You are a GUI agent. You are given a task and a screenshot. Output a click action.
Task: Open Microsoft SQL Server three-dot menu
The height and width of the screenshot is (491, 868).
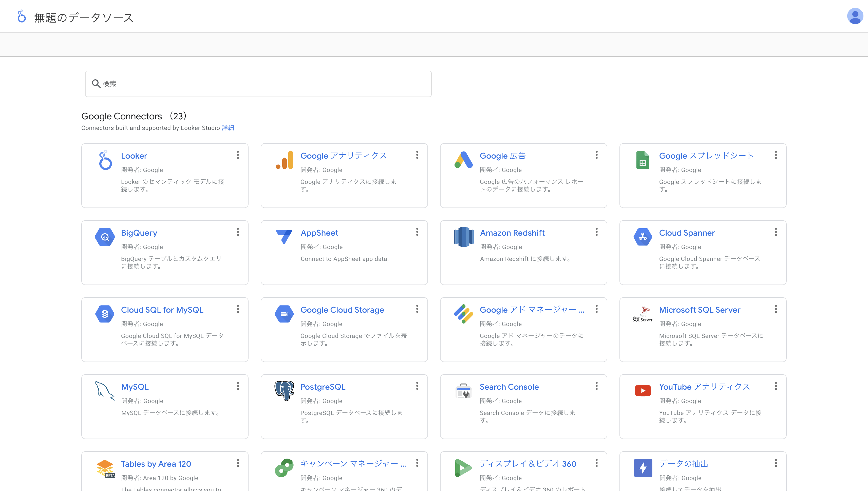tap(776, 309)
